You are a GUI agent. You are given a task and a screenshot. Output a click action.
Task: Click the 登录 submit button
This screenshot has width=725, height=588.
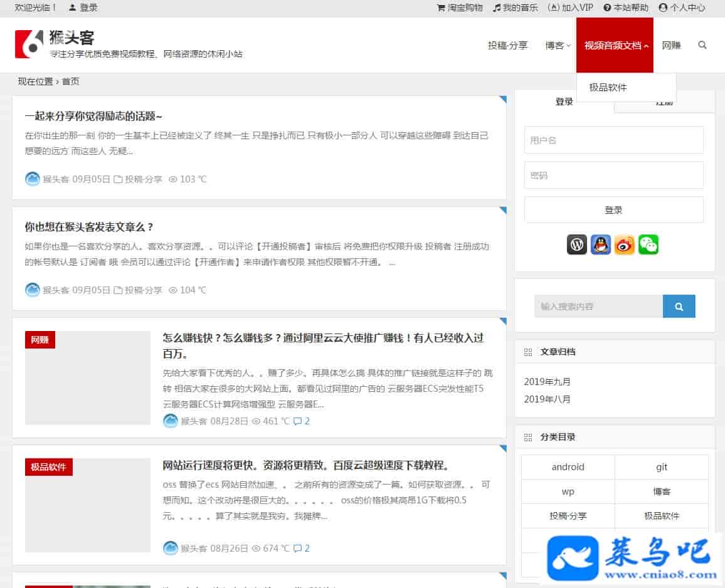point(613,210)
